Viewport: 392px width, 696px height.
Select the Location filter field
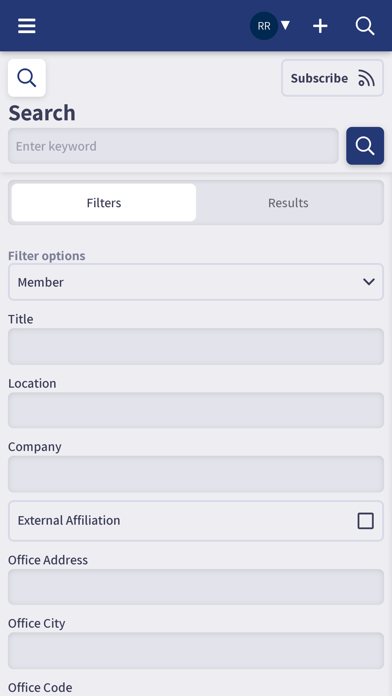click(x=196, y=410)
